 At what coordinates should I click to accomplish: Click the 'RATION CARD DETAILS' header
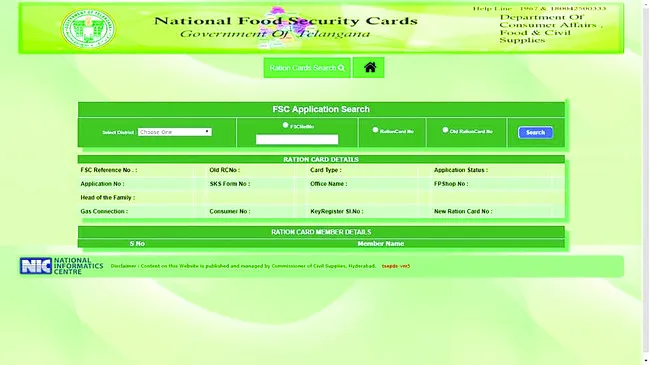coord(321,159)
